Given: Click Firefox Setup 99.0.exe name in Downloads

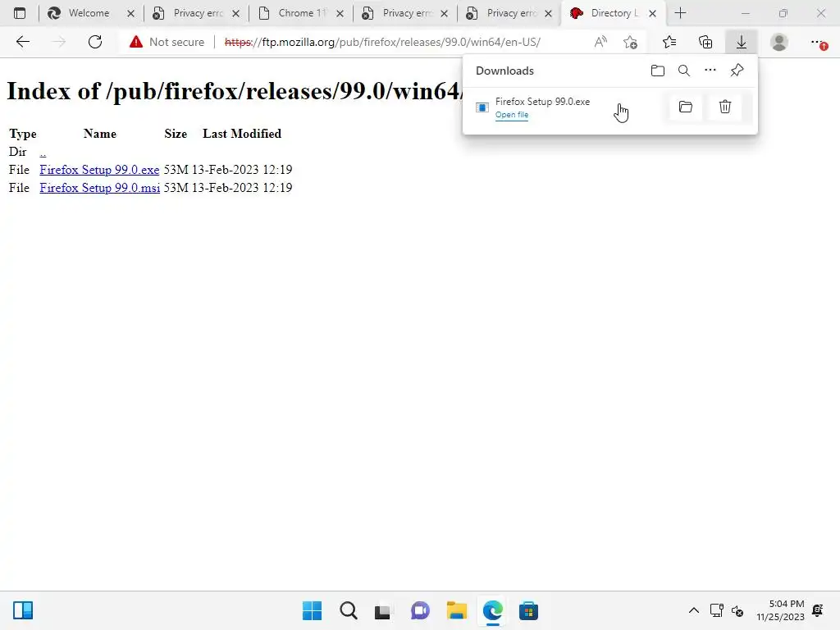Looking at the screenshot, I should 542,101.
